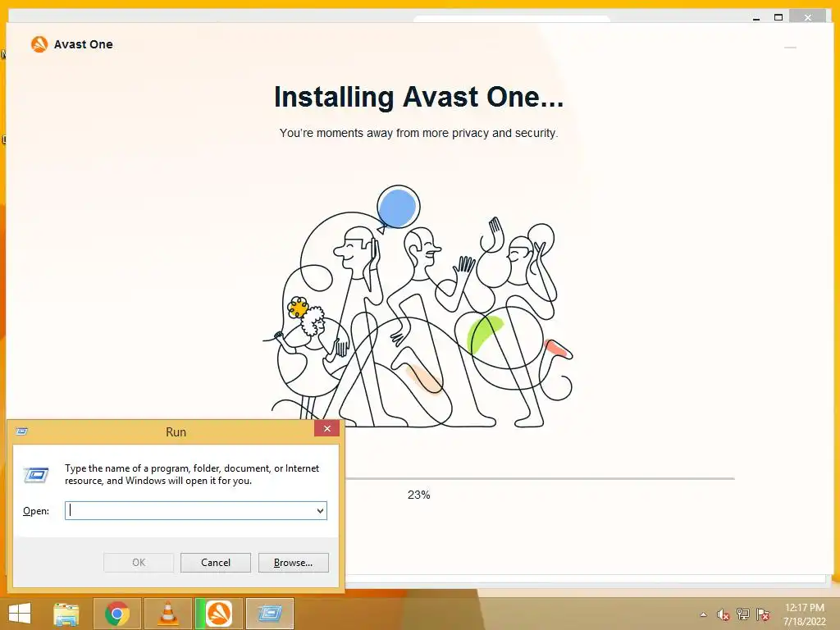
Task: Open Action Center flag icon
Action: [x=763, y=614]
